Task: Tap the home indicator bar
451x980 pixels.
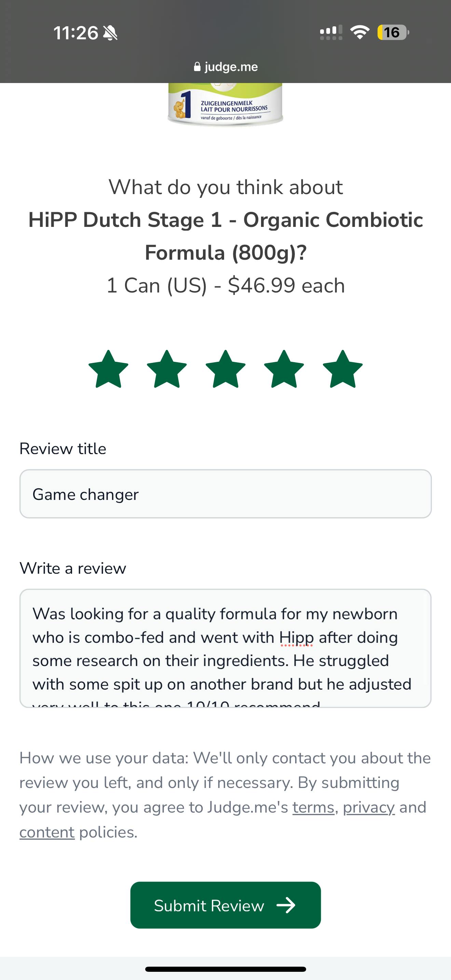Action: 225,969
